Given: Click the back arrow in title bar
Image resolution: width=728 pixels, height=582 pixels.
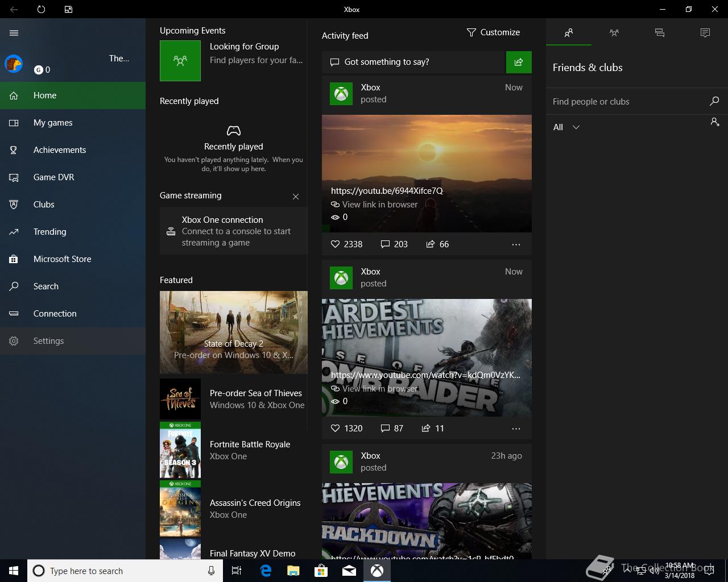Looking at the screenshot, I should [x=14, y=9].
